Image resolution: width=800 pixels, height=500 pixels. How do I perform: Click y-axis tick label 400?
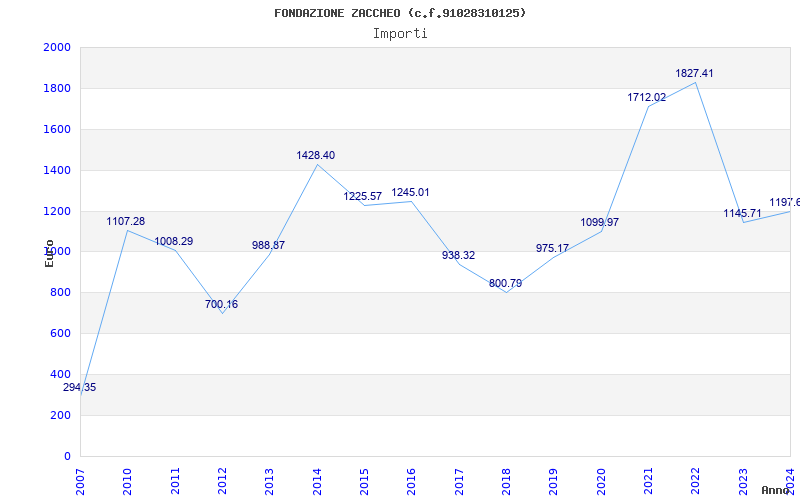(x=60, y=374)
